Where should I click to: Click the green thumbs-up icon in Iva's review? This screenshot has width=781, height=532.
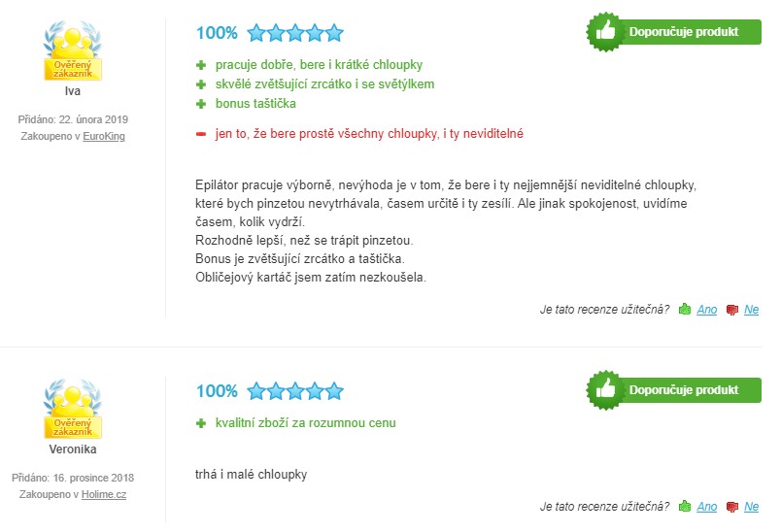click(x=685, y=310)
